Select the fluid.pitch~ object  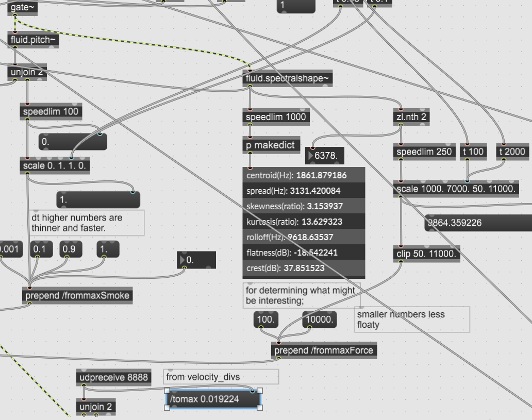click(34, 40)
